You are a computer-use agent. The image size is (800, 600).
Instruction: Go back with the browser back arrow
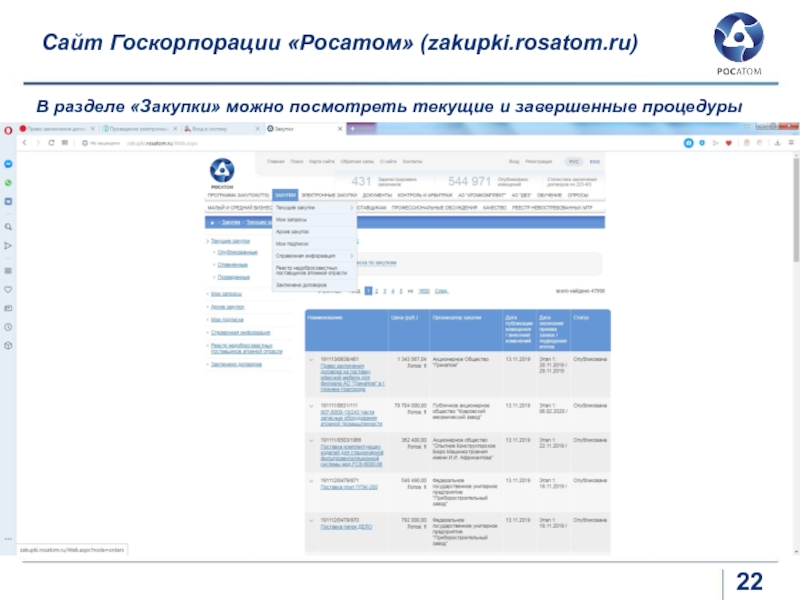point(24,143)
